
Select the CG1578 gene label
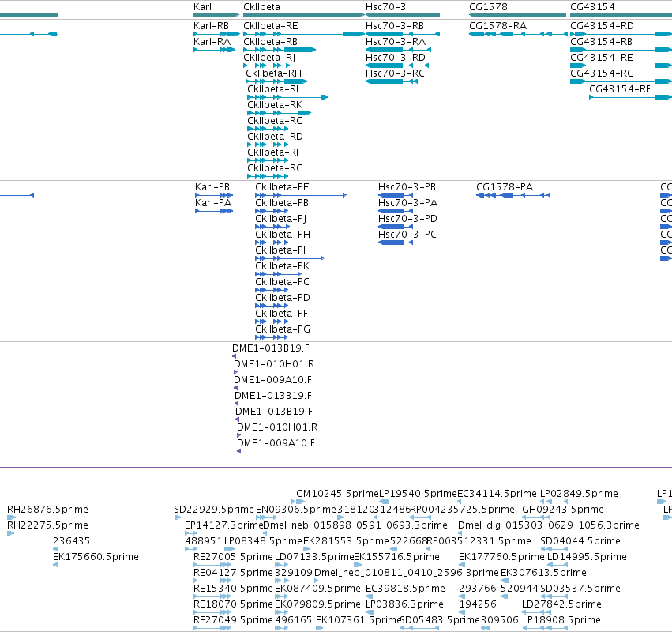click(488, 7)
